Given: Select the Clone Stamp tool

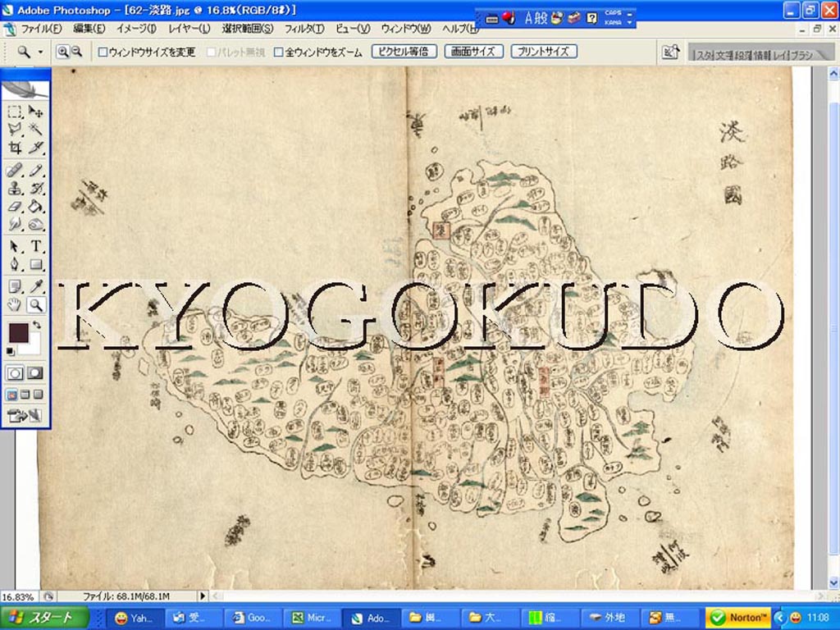Looking at the screenshot, I should 15,189.
